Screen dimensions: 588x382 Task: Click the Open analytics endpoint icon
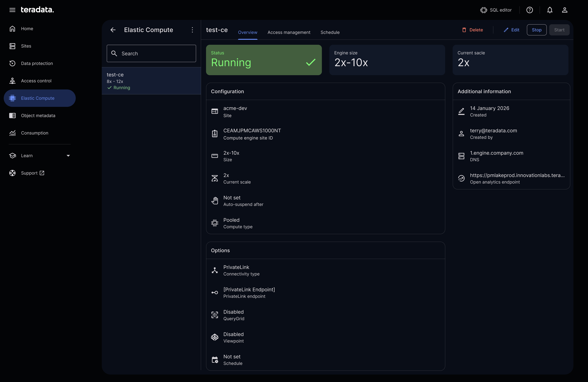click(461, 178)
